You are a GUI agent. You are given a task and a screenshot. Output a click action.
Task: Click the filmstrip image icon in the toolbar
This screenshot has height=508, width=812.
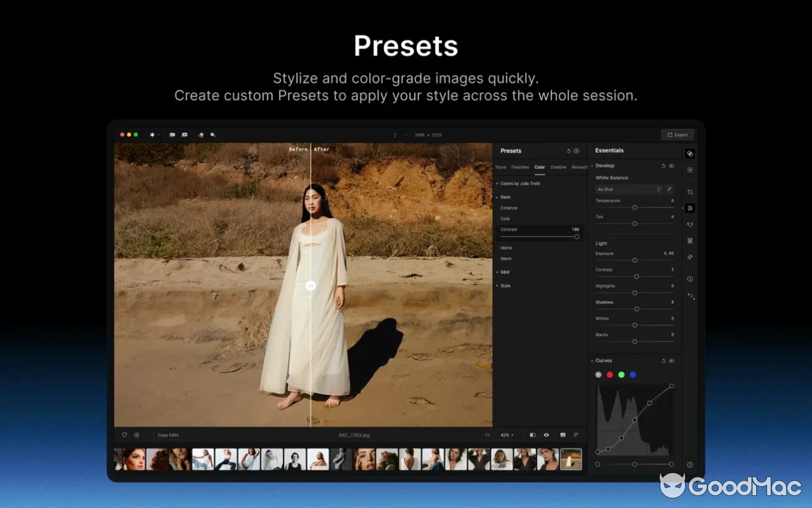pyautogui.click(x=185, y=134)
